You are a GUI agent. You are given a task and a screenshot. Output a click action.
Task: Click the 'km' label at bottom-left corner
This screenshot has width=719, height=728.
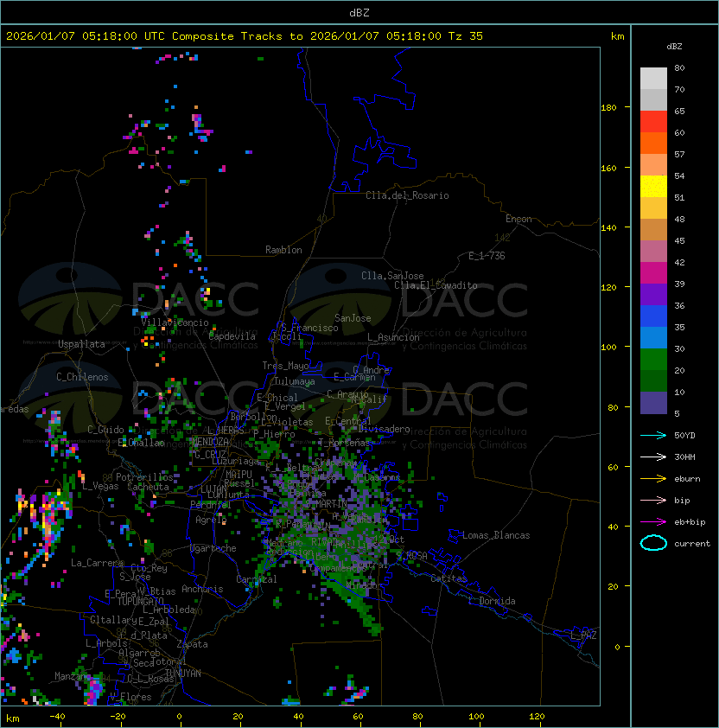tap(13, 718)
